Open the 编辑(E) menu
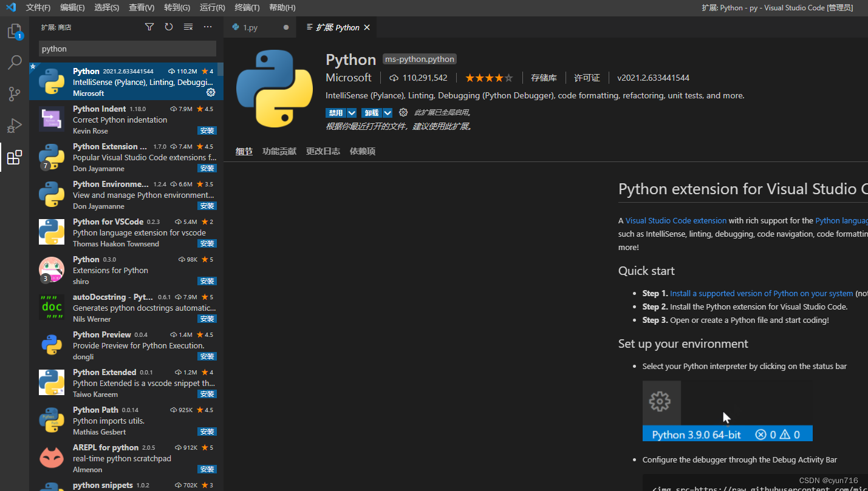The width and height of the screenshot is (868, 491). [x=73, y=7]
